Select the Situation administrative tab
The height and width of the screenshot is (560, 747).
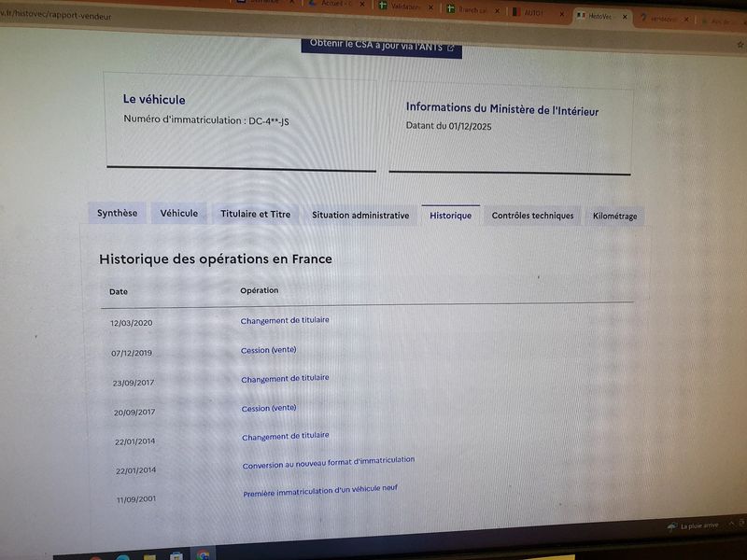click(360, 216)
